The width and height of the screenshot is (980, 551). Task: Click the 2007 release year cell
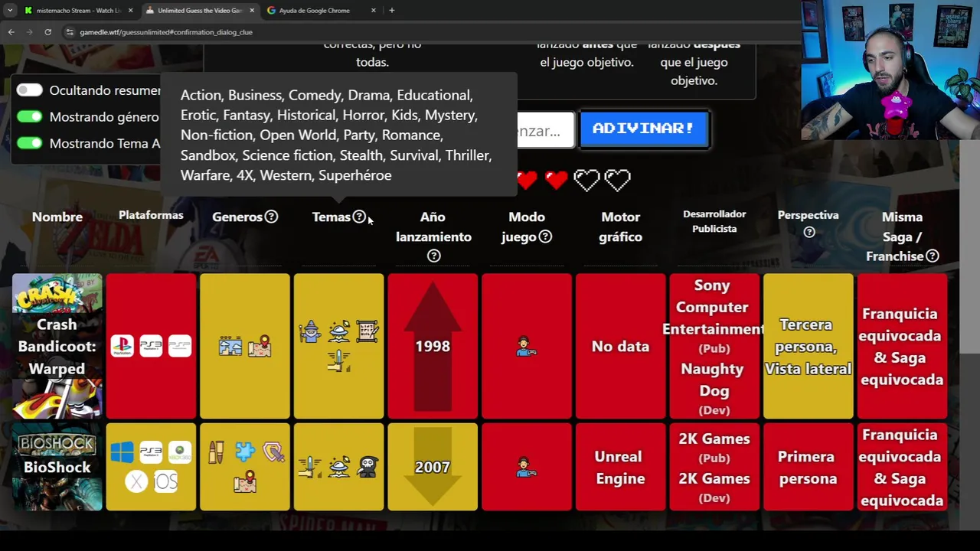tap(433, 467)
